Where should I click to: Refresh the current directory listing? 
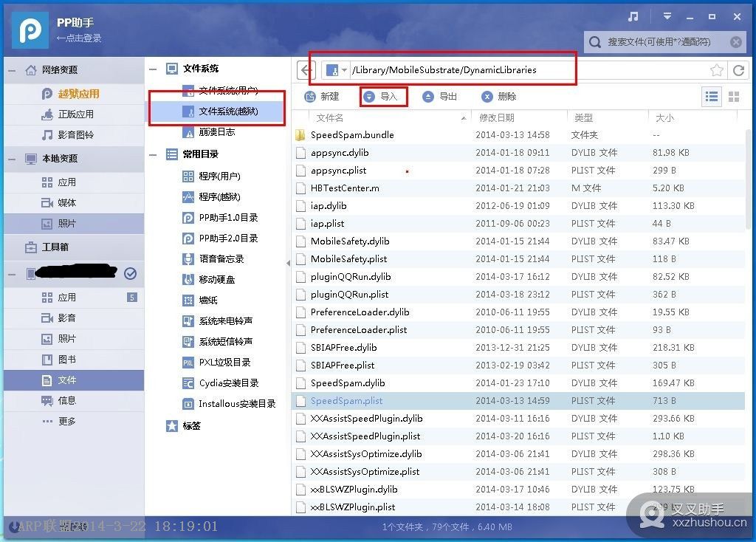pyautogui.click(x=738, y=70)
